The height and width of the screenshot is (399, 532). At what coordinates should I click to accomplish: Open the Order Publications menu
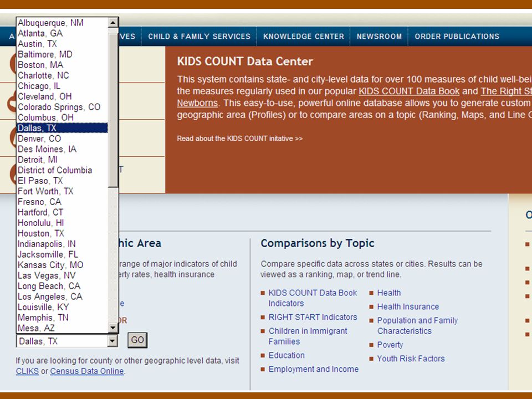click(457, 37)
